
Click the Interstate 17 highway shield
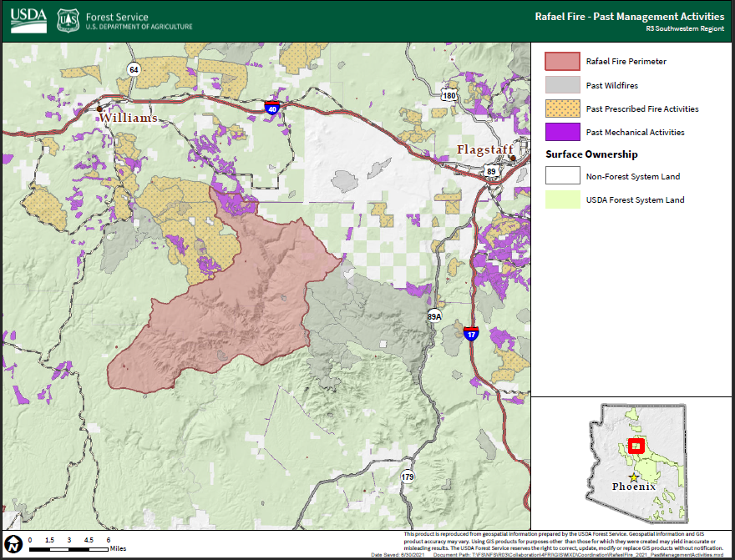[469, 333]
